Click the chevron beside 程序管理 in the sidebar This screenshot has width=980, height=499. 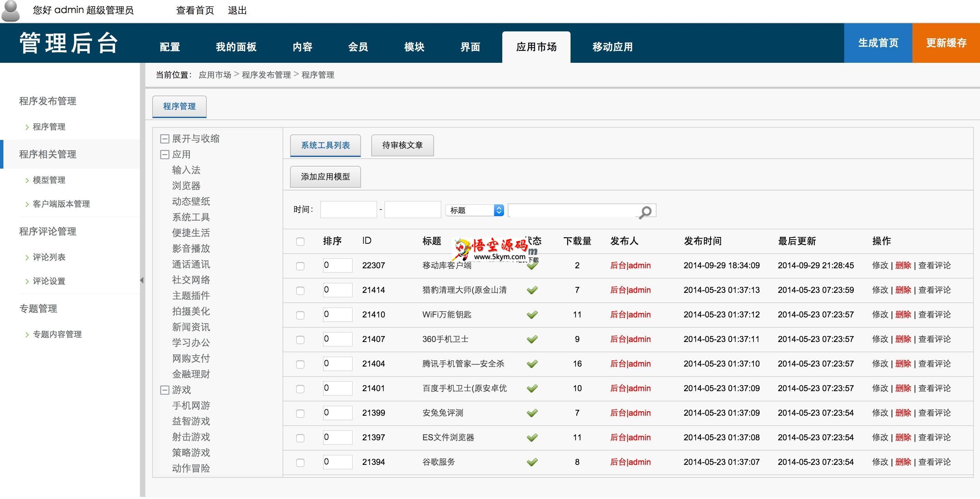pos(27,127)
